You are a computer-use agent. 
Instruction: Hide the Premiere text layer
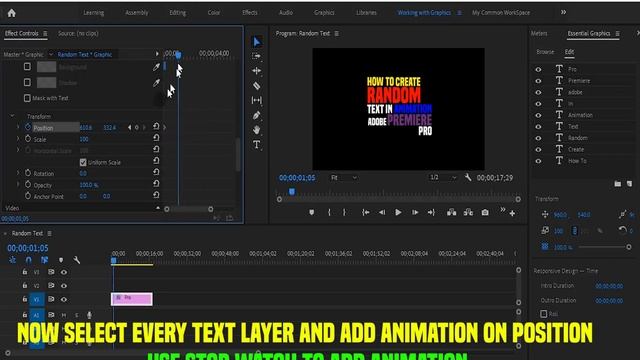coord(538,81)
